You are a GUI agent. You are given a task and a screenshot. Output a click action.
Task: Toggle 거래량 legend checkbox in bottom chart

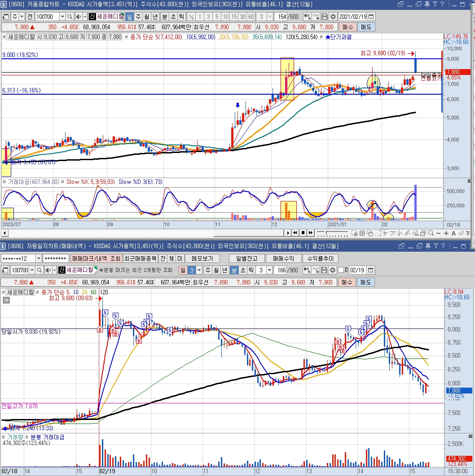click(x=4, y=437)
